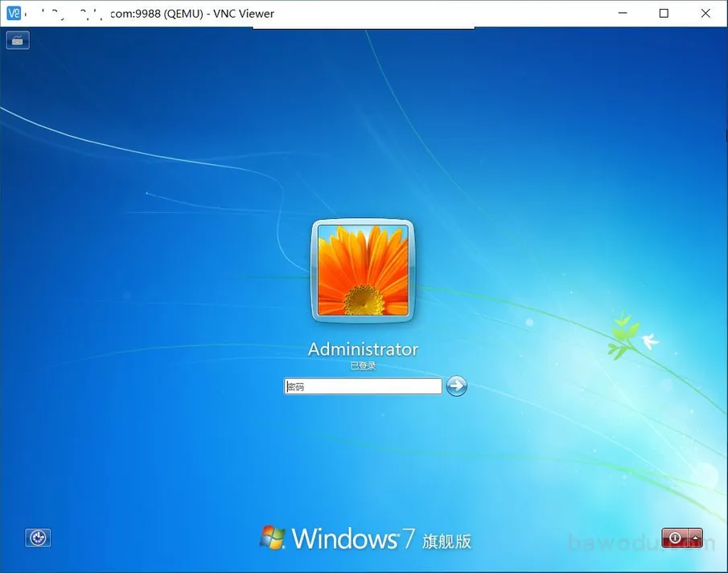Viewport: 728px width, 573px height.
Task: Close the VNC Viewer window
Action: [705, 13]
